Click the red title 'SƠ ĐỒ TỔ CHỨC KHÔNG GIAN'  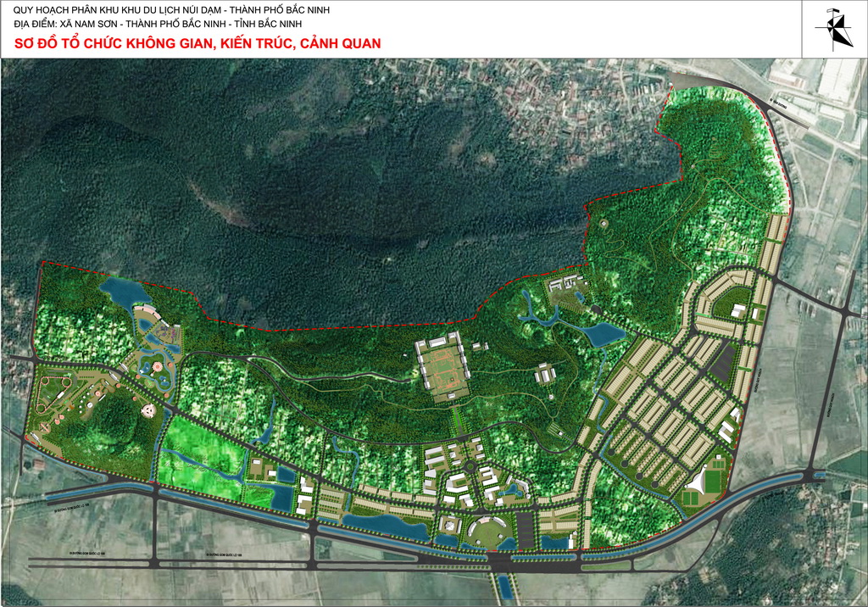point(198,42)
